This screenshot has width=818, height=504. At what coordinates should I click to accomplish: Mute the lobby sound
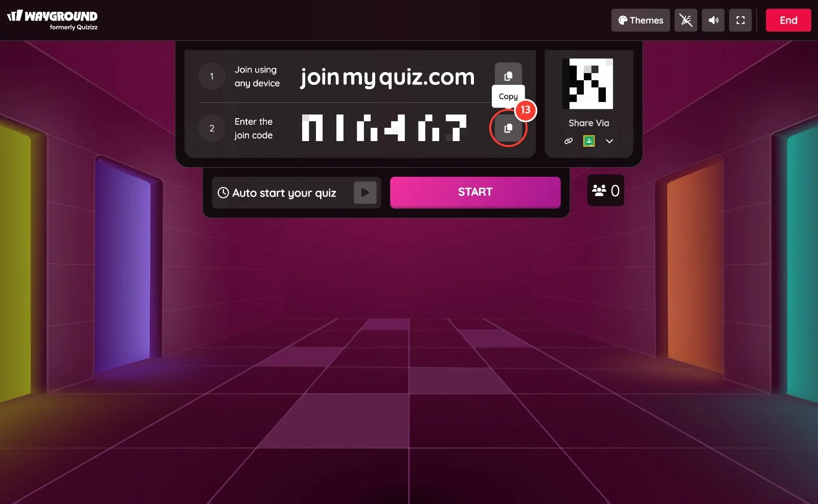[x=713, y=20]
